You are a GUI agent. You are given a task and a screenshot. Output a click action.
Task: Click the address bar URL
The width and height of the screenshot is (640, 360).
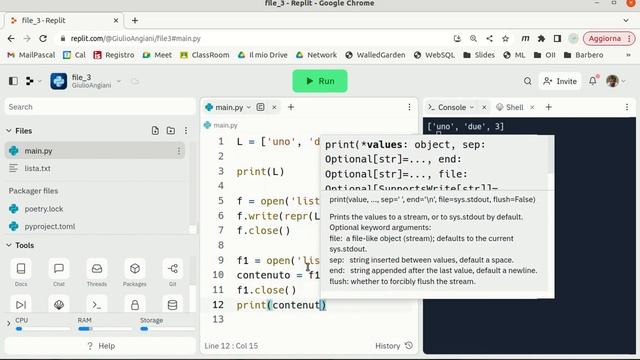click(x=136, y=38)
